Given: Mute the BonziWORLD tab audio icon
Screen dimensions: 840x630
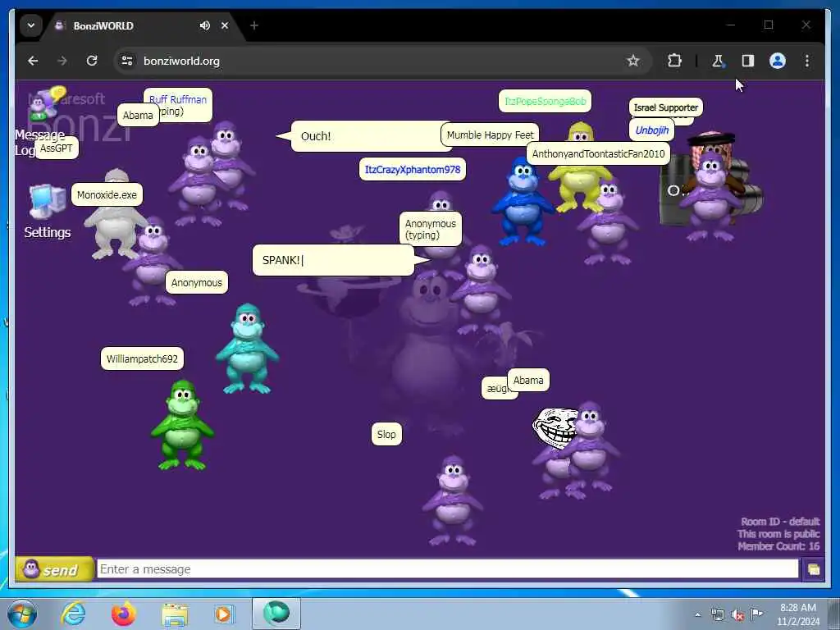Looking at the screenshot, I should pos(204,25).
